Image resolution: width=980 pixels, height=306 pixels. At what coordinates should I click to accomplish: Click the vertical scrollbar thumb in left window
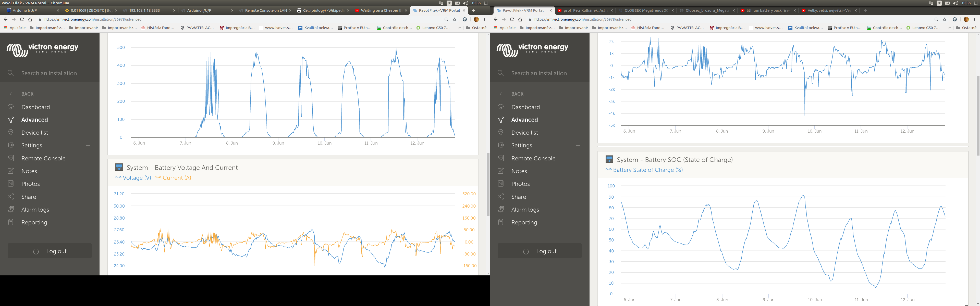point(488,184)
